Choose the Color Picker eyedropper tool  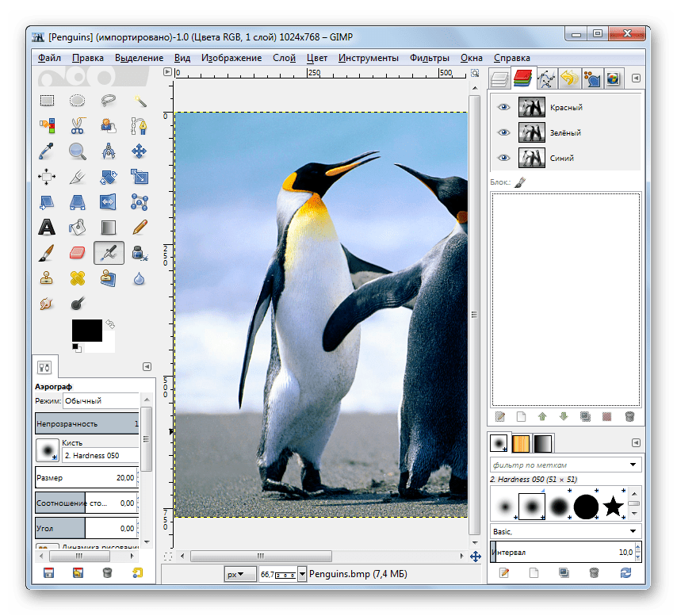click(x=47, y=151)
